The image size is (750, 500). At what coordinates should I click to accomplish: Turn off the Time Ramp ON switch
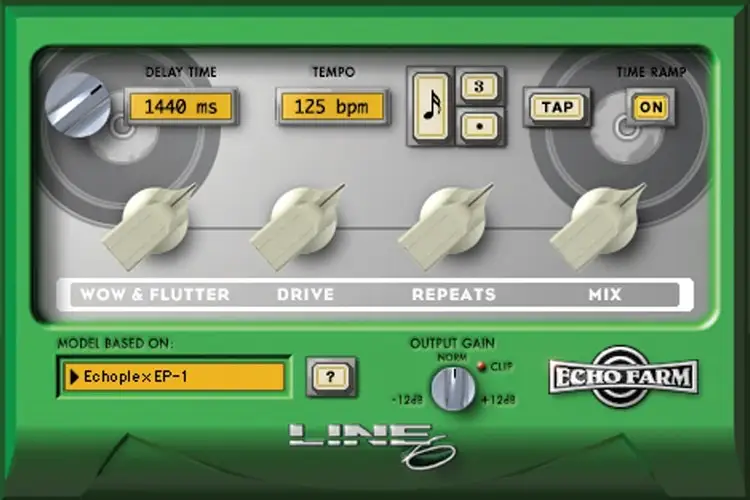pos(649,107)
